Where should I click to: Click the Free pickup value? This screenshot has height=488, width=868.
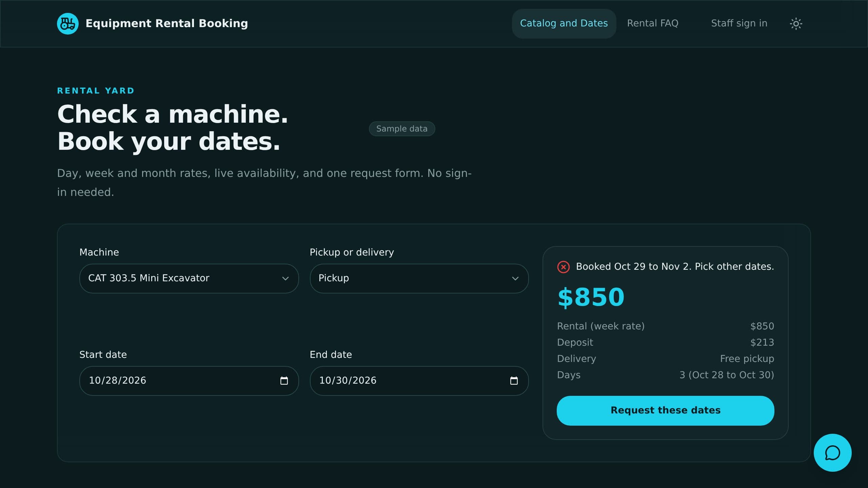click(747, 359)
